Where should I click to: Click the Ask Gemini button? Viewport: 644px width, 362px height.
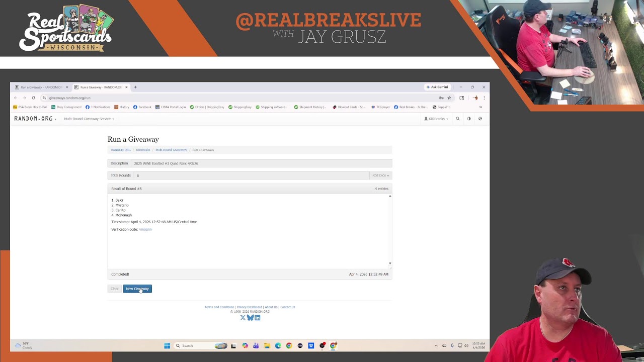[437, 87]
